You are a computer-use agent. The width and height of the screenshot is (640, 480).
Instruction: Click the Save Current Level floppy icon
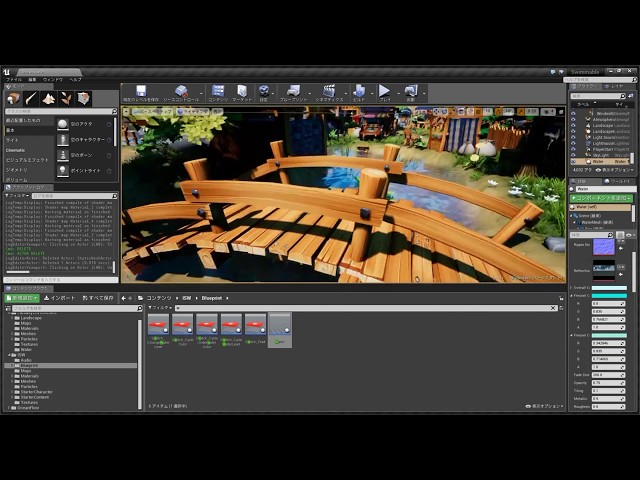pos(141,91)
